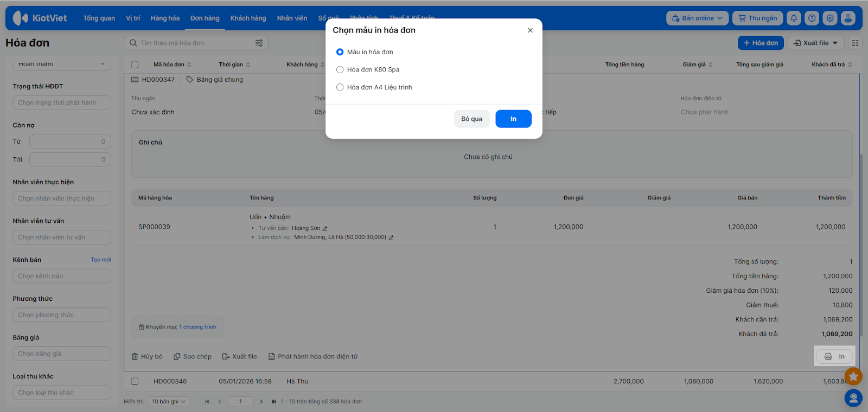Viewport: 868px width, 412px height.
Task: Click the printer In button at invoice bottom
Action: 834,356
